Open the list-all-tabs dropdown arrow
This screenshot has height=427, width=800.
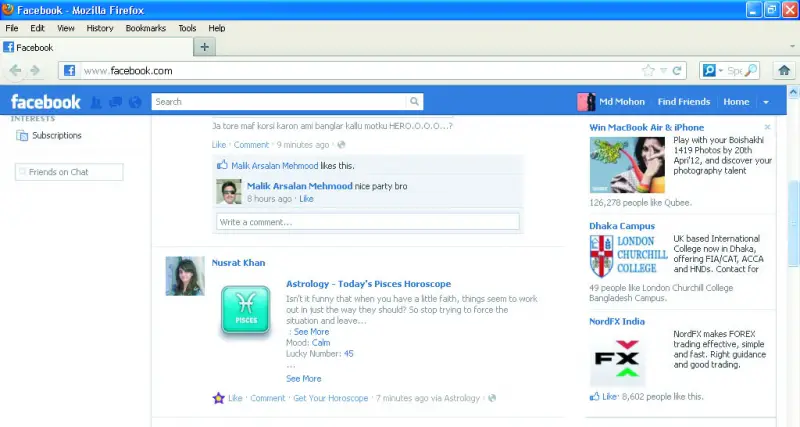[x=792, y=46]
